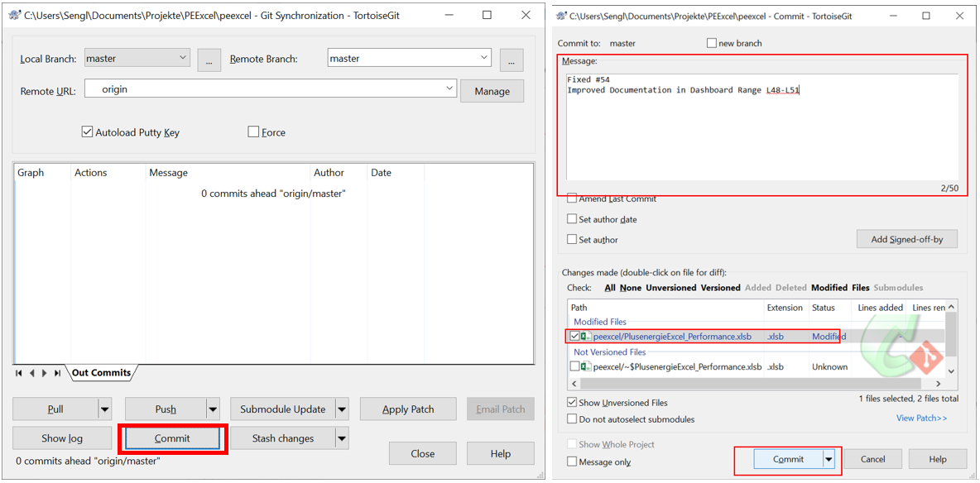This screenshot has height=483, width=980.
Task: Click vertical scrollbar down arrow in file list
Action: tap(951, 371)
